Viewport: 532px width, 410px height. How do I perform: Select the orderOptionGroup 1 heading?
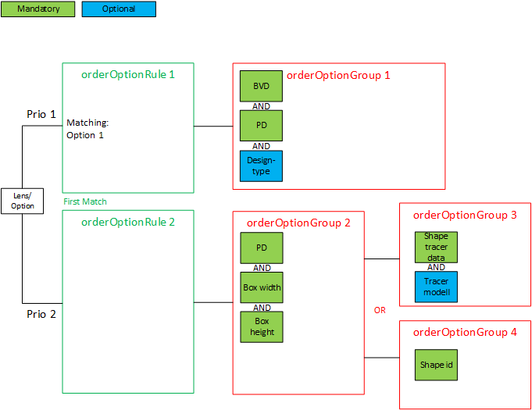pos(338,75)
